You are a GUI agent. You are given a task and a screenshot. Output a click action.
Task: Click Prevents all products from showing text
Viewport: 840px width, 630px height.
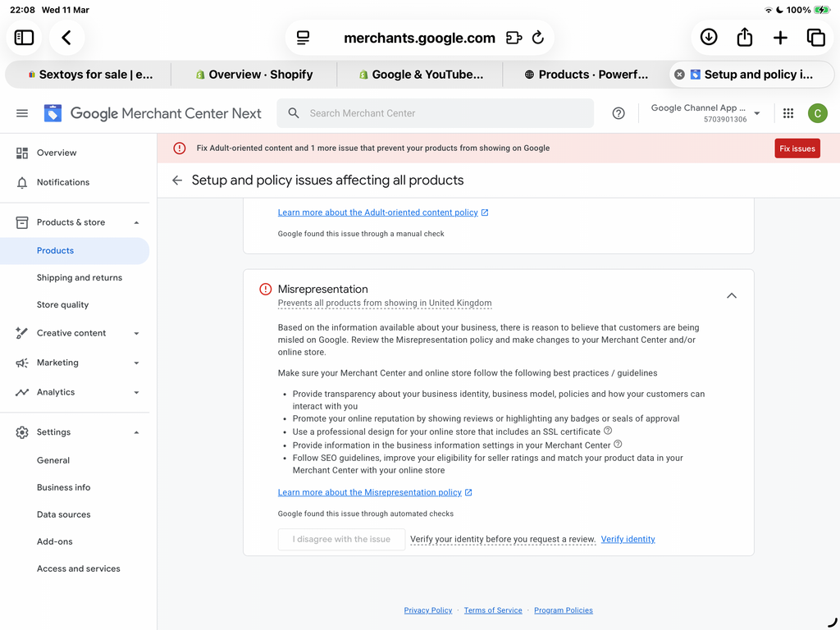tap(385, 304)
